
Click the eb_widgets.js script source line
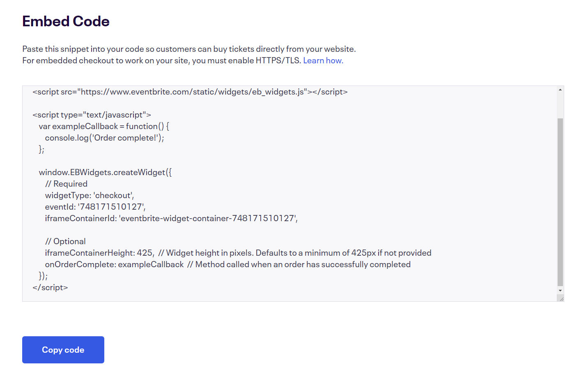190,91
